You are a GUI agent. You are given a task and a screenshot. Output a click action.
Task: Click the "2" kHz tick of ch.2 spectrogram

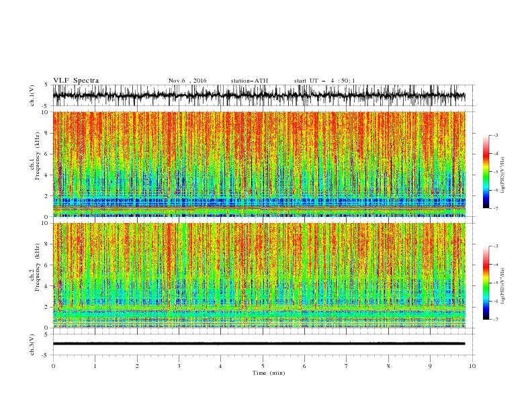(47, 307)
